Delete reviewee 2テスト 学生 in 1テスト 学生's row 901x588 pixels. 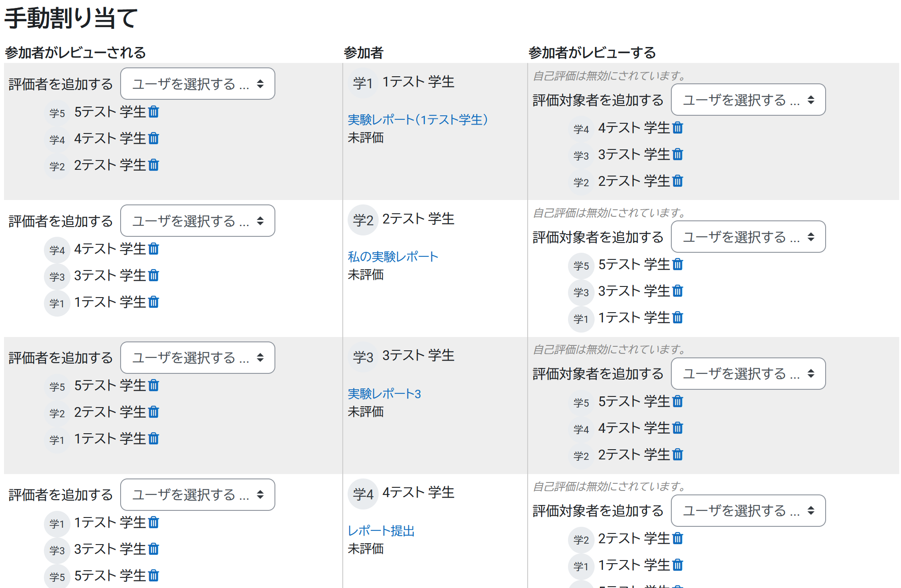[x=678, y=181]
